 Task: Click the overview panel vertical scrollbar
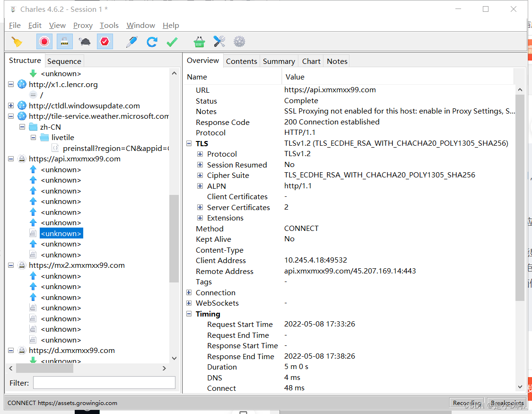pos(520,197)
